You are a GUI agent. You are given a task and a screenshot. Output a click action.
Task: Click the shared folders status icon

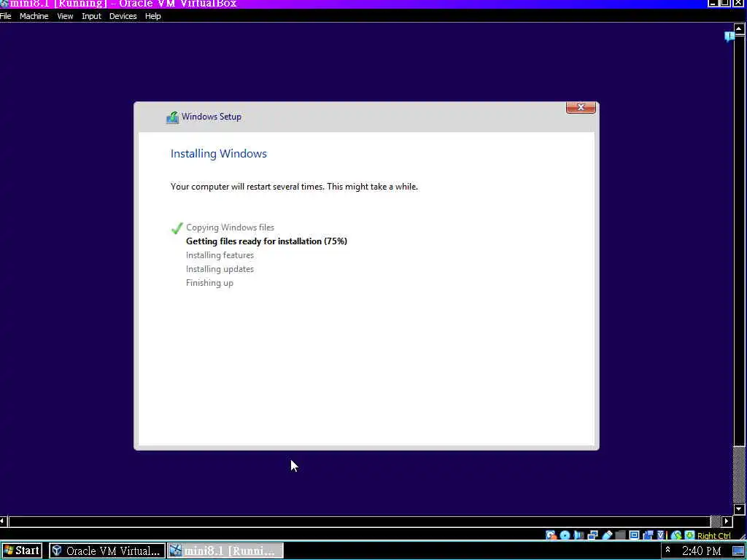620,535
